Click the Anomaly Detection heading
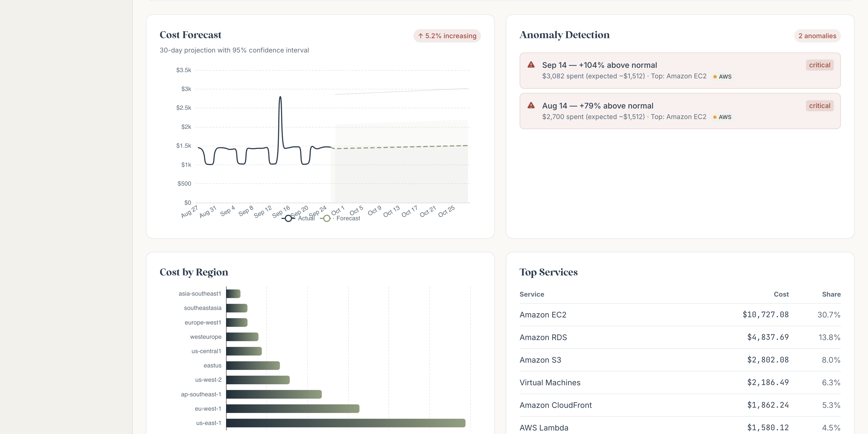 click(564, 35)
